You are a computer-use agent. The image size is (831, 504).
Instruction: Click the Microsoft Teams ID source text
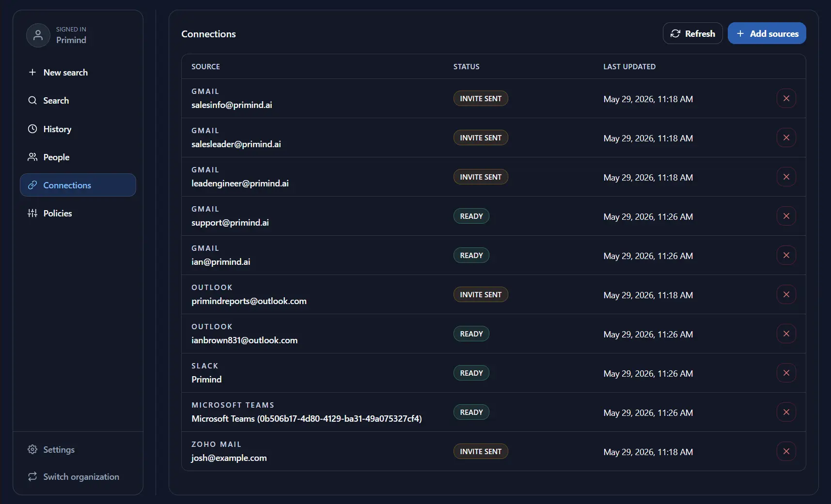coord(307,419)
